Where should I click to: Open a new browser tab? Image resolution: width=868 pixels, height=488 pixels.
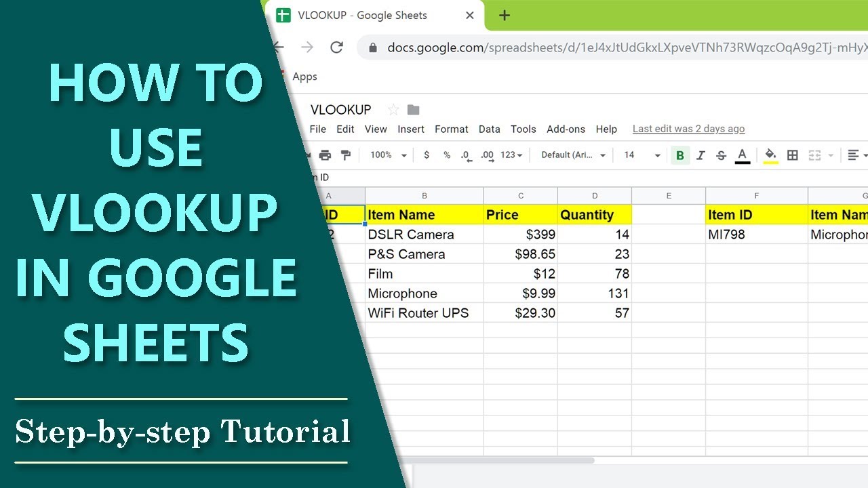(505, 16)
